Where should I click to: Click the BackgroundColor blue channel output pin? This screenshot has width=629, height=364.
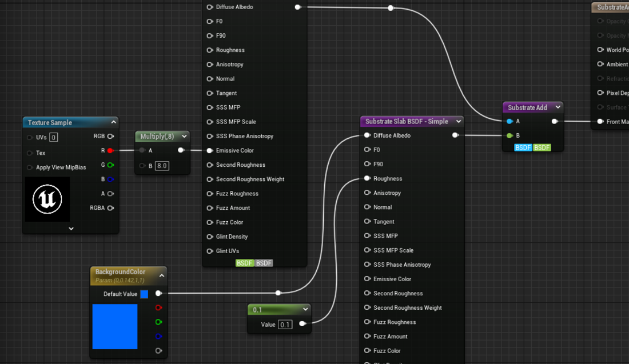(x=158, y=337)
